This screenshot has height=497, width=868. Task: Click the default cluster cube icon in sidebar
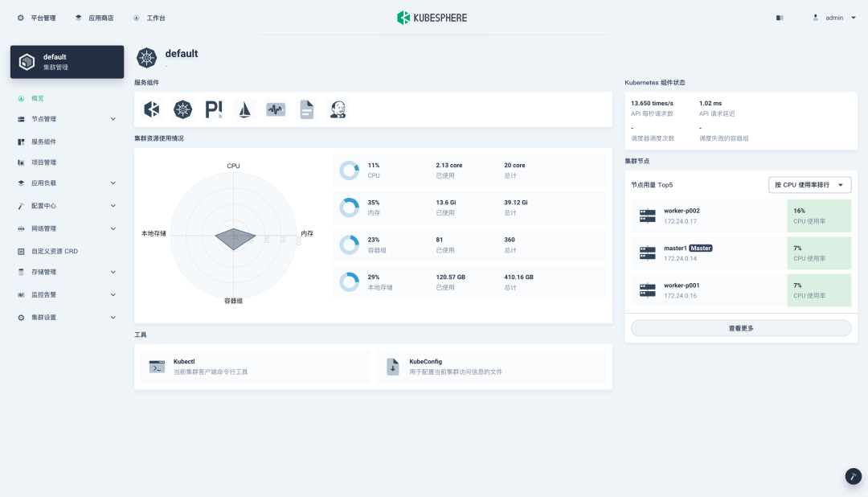click(x=27, y=61)
